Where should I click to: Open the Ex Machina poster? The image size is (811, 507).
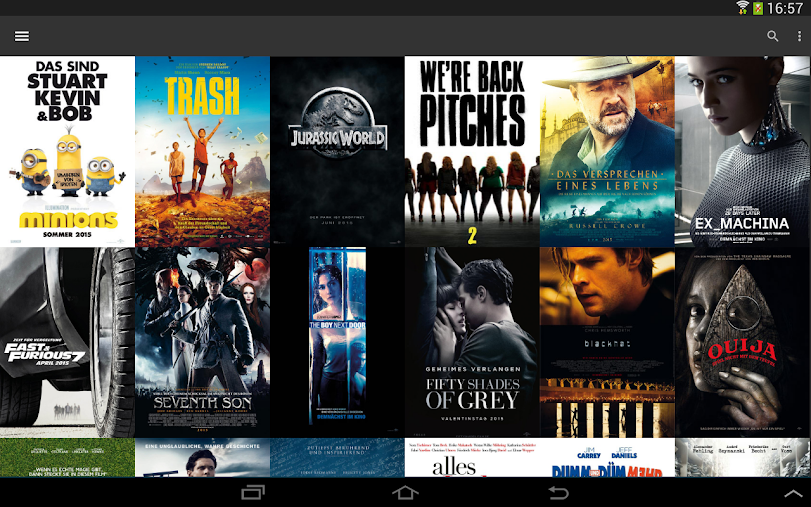pos(743,152)
